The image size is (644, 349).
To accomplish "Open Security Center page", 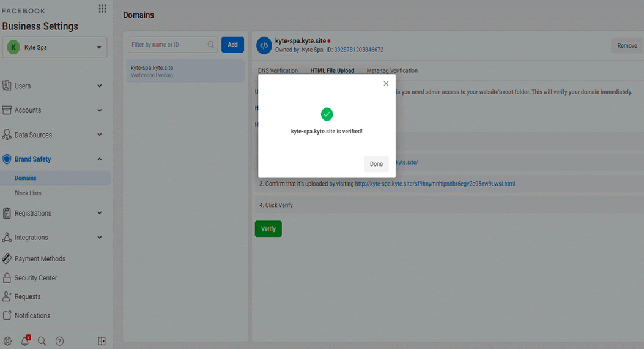I will (35, 278).
